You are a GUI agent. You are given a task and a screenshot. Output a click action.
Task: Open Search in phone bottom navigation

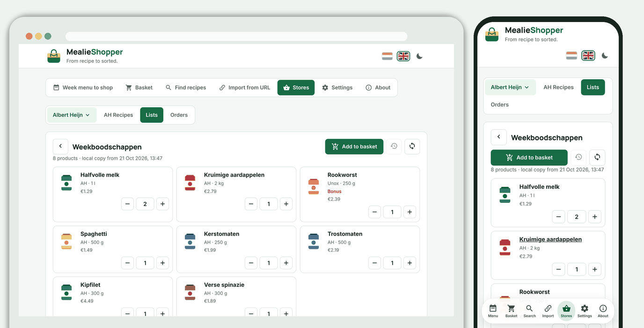[x=529, y=311]
